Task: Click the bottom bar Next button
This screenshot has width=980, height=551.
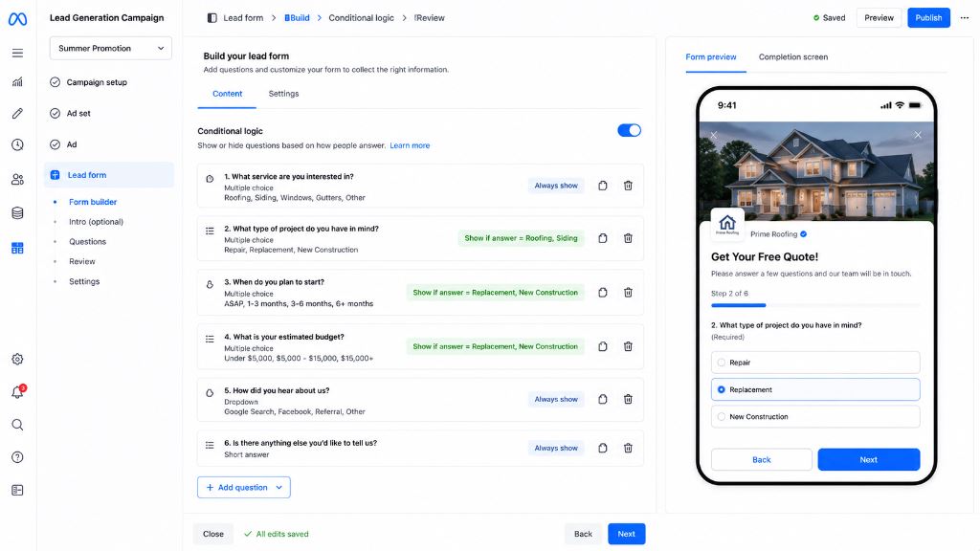Action: click(x=626, y=534)
